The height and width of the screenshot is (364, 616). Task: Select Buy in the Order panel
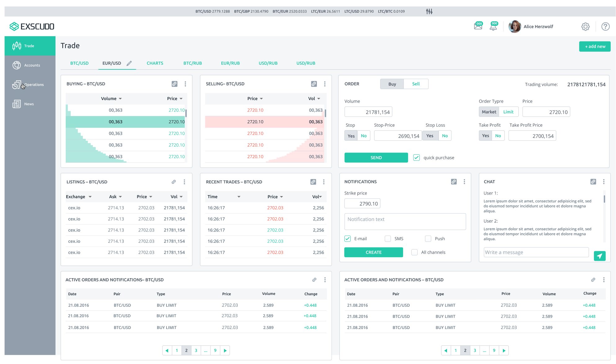point(392,84)
